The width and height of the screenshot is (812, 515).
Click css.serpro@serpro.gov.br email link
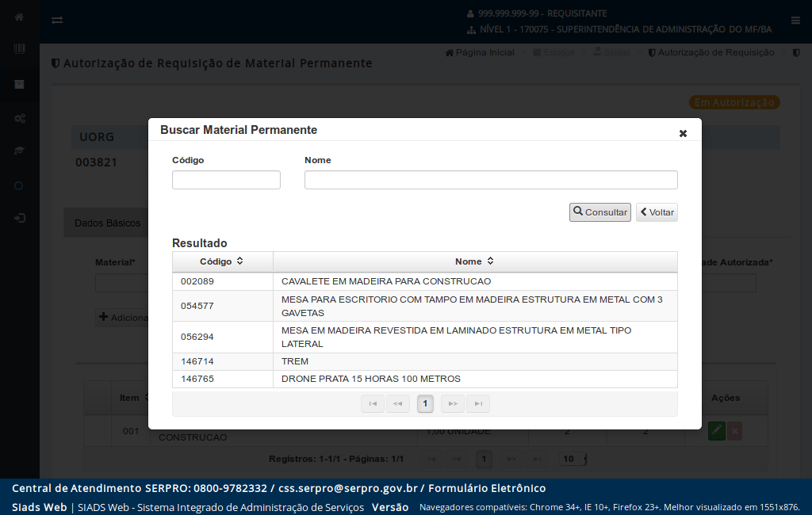pyautogui.click(x=348, y=488)
